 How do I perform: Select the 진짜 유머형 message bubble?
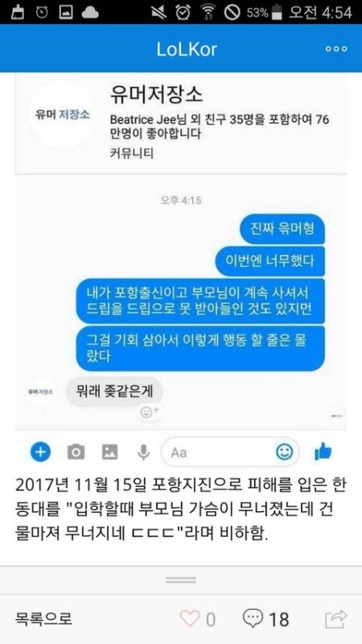click(x=282, y=229)
